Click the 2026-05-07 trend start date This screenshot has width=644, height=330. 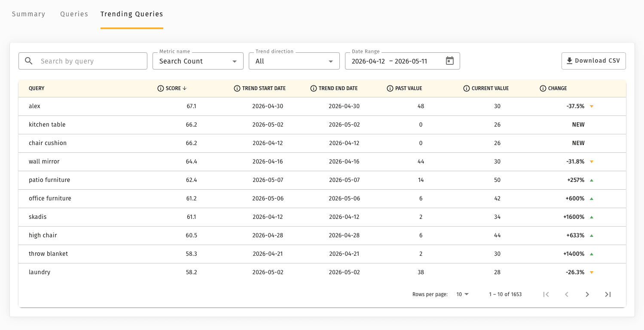point(268,180)
